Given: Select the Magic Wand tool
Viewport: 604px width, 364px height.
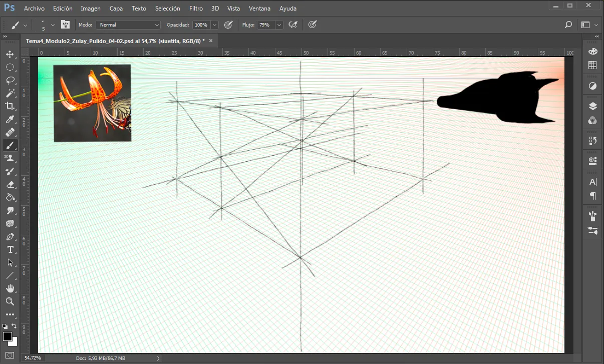Looking at the screenshot, I should coord(10,93).
